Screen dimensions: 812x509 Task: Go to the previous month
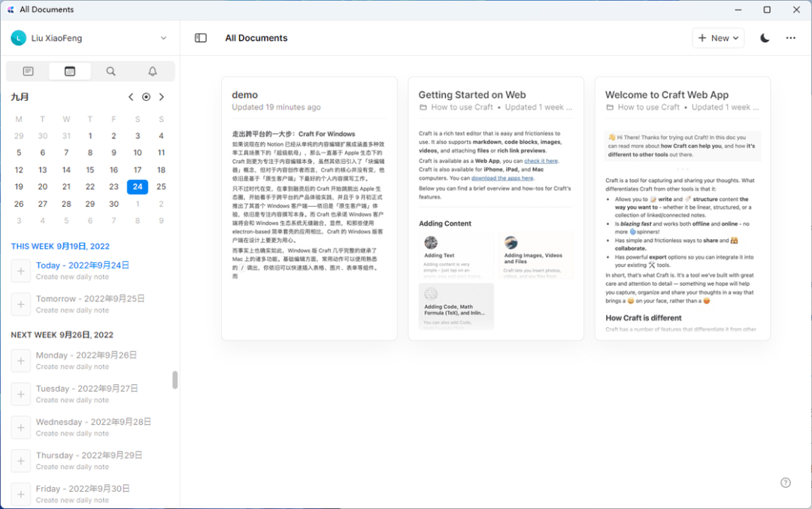pyautogui.click(x=131, y=97)
